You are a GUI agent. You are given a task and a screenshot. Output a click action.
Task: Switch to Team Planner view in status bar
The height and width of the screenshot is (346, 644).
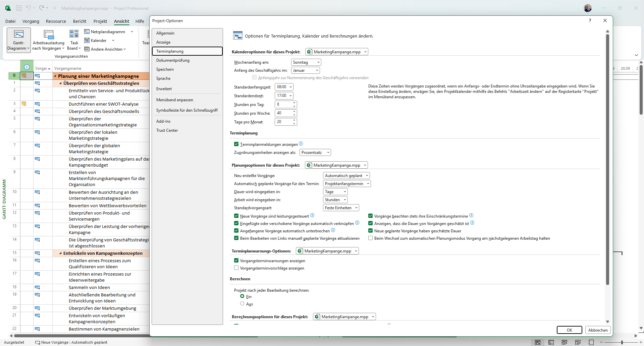click(565, 342)
